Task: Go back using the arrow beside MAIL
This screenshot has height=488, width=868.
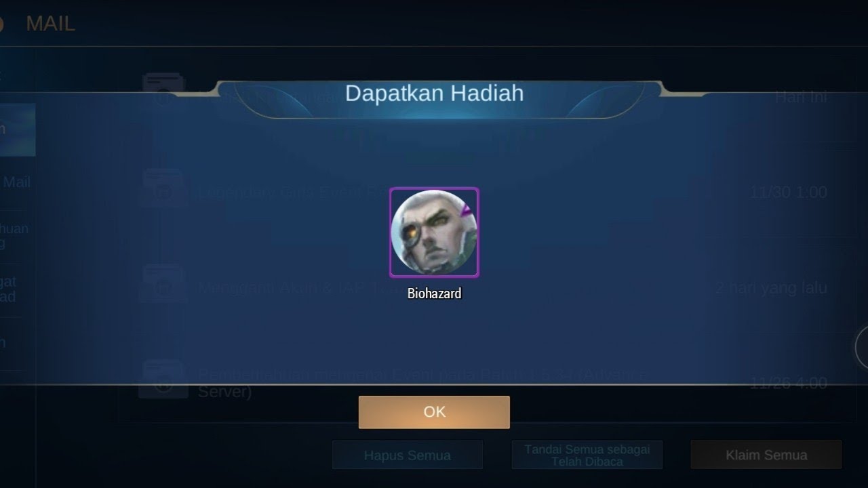Action: pos(2,24)
